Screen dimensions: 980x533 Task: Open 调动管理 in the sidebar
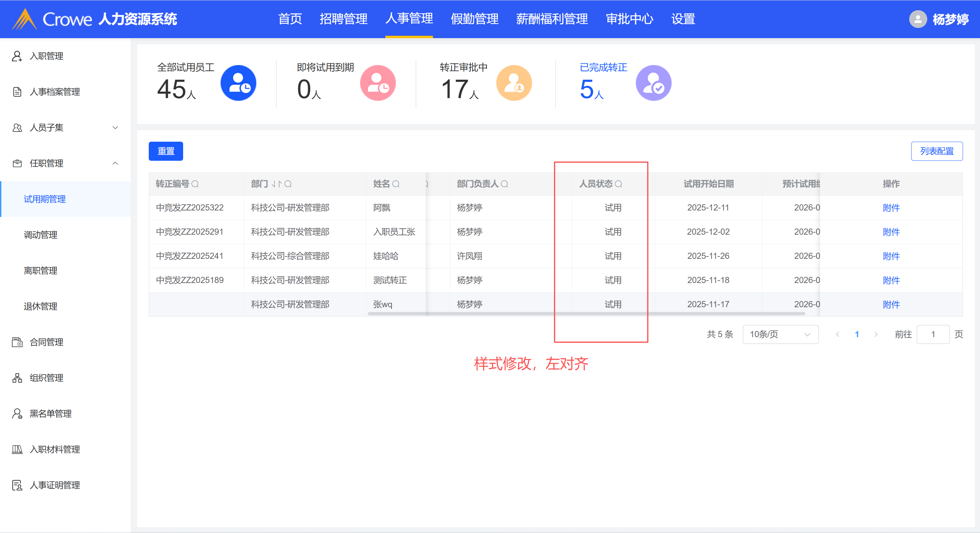(x=41, y=235)
